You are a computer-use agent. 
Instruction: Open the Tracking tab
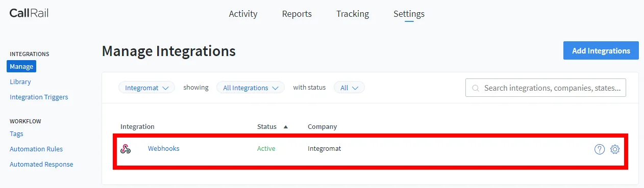click(x=353, y=14)
